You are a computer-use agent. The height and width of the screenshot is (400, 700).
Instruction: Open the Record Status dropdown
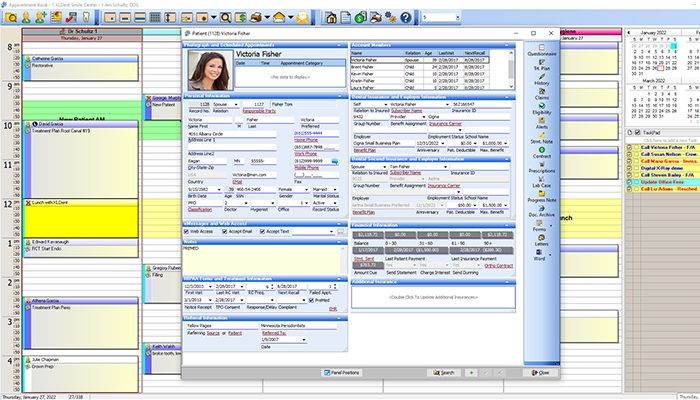point(334,202)
